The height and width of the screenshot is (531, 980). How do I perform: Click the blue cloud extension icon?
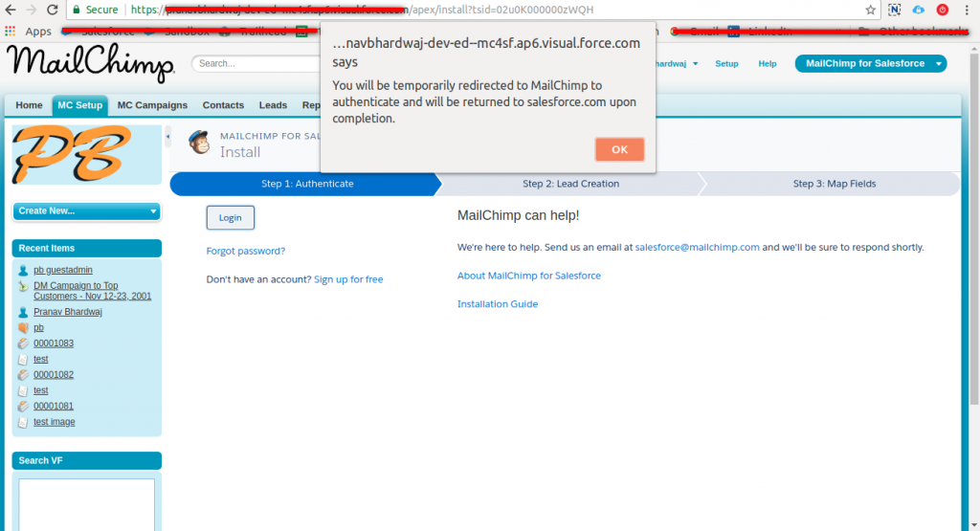point(918,10)
